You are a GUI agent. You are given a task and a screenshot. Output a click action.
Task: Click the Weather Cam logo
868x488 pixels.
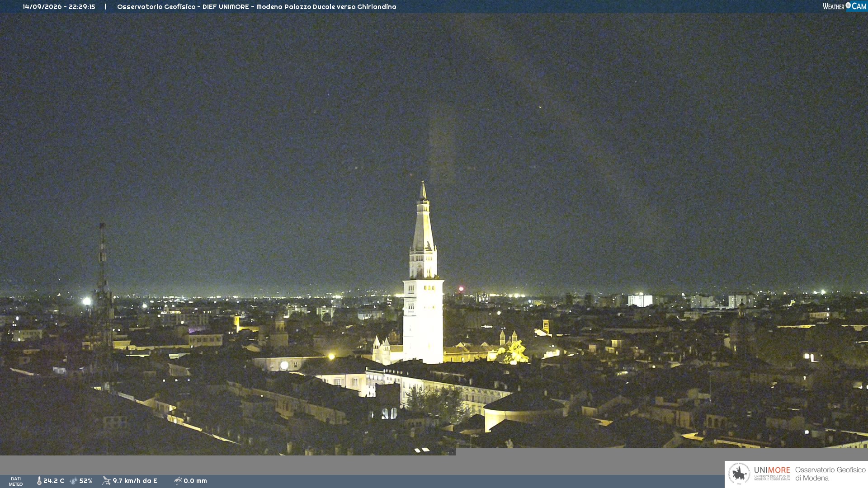point(844,6)
